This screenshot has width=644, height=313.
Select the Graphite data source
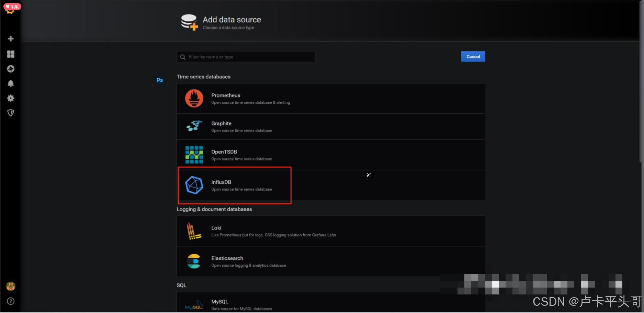pos(331,126)
